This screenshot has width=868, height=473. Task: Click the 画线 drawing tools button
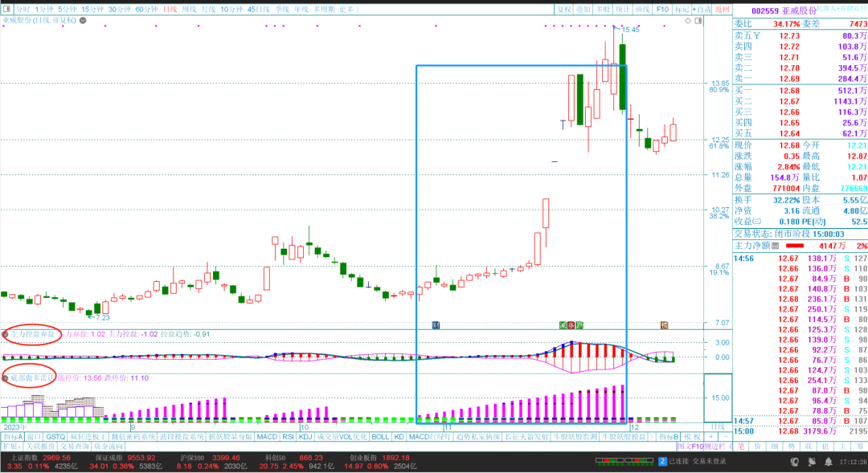coord(642,9)
